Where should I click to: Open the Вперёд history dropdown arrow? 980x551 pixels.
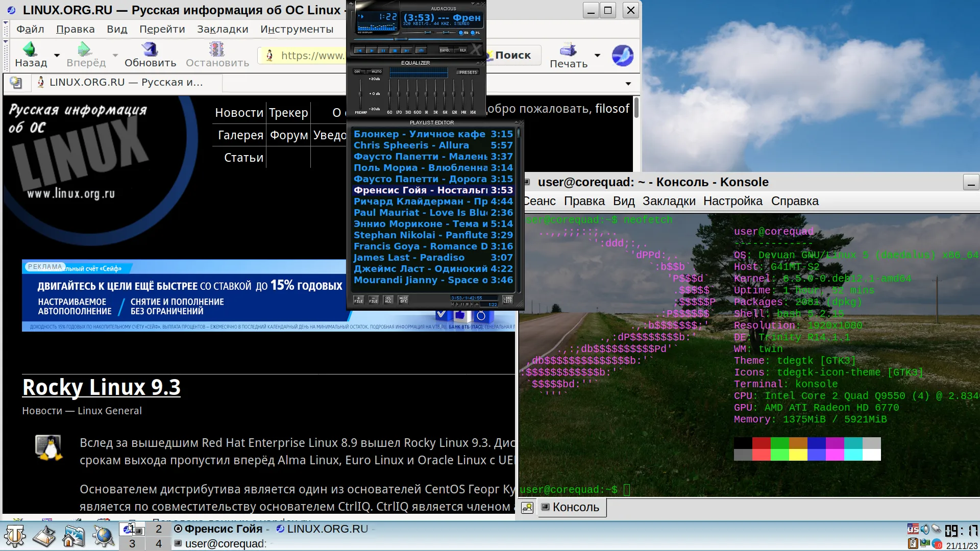(x=115, y=55)
